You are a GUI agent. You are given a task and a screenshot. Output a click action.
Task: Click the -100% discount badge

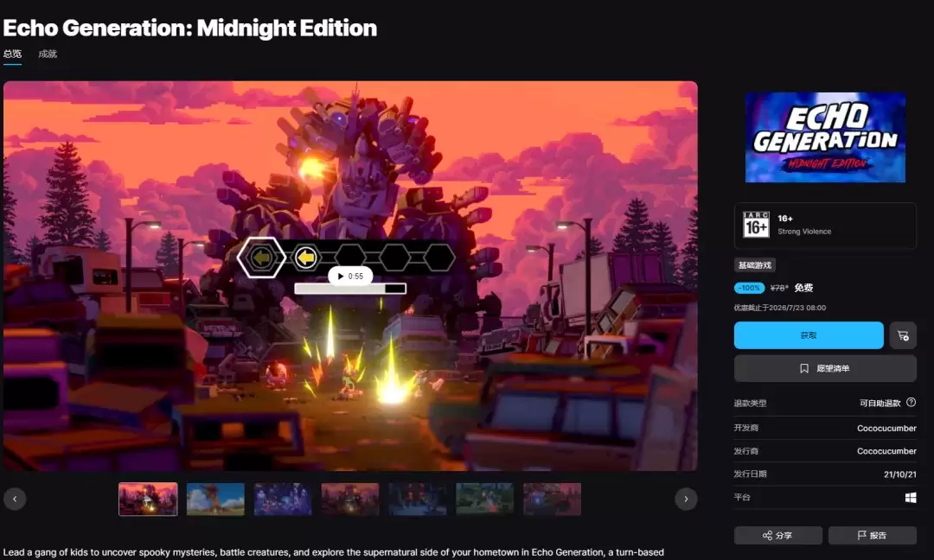pos(749,288)
